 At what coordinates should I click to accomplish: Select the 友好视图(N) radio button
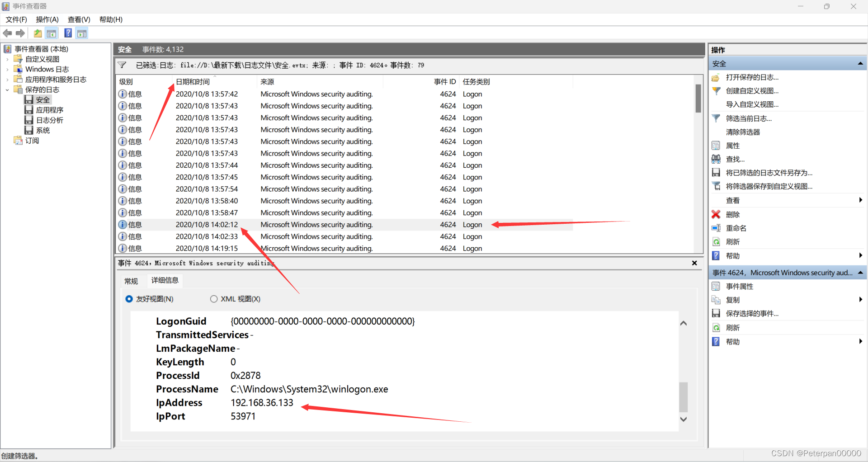(129, 299)
